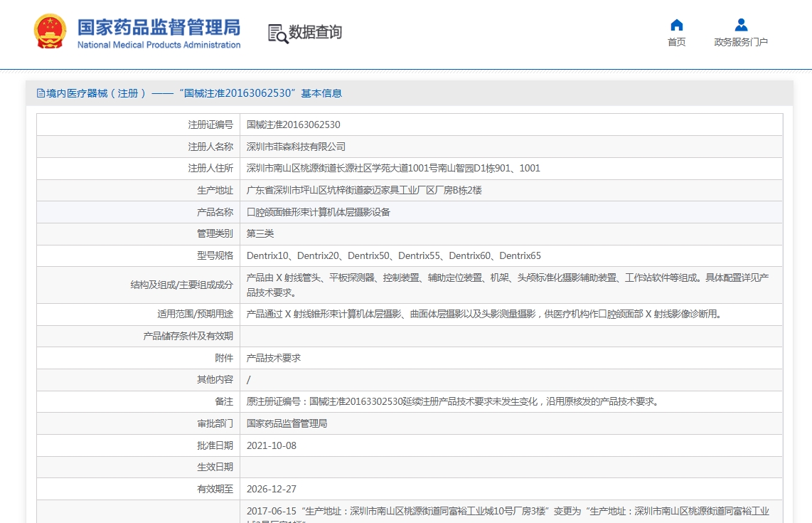Select expiry date 2026-12-27
Viewport: 812px width, 523px height.
(272, 490)
